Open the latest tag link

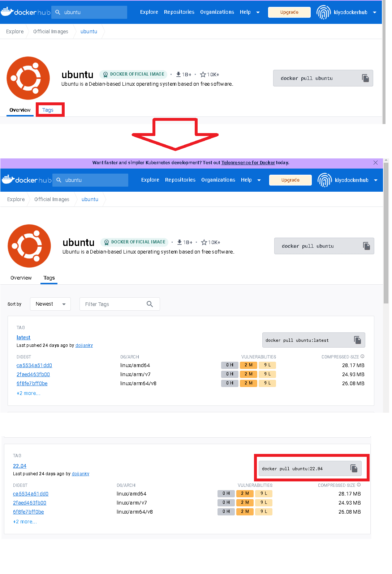23,337
